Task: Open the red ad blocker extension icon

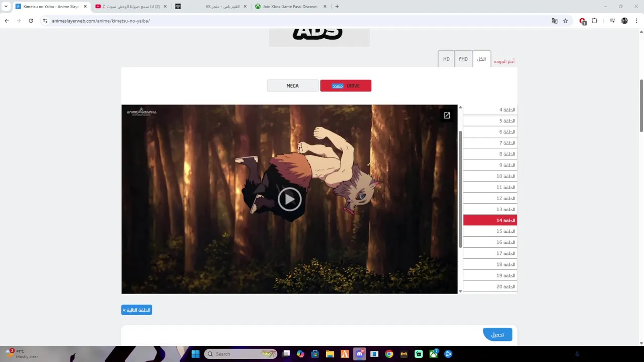Action: click(583, 21)
